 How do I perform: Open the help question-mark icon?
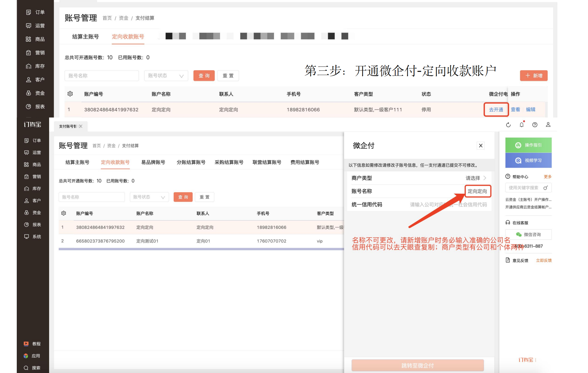535,125
